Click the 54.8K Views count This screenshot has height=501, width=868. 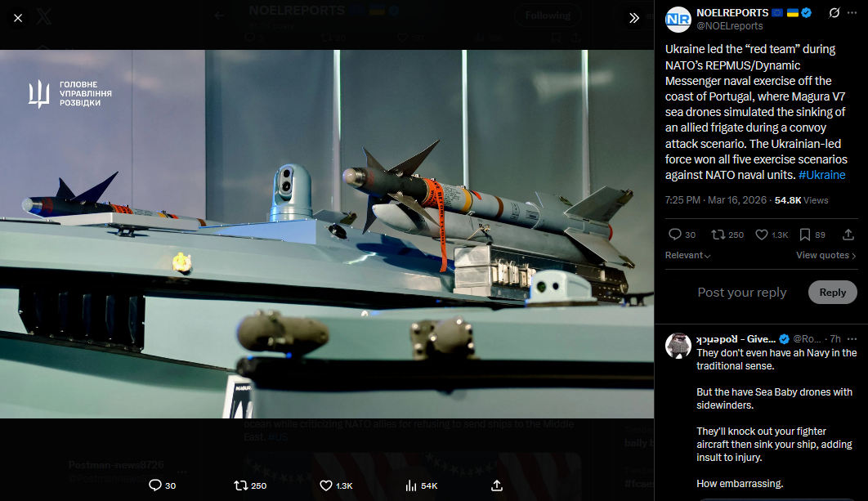801,200
